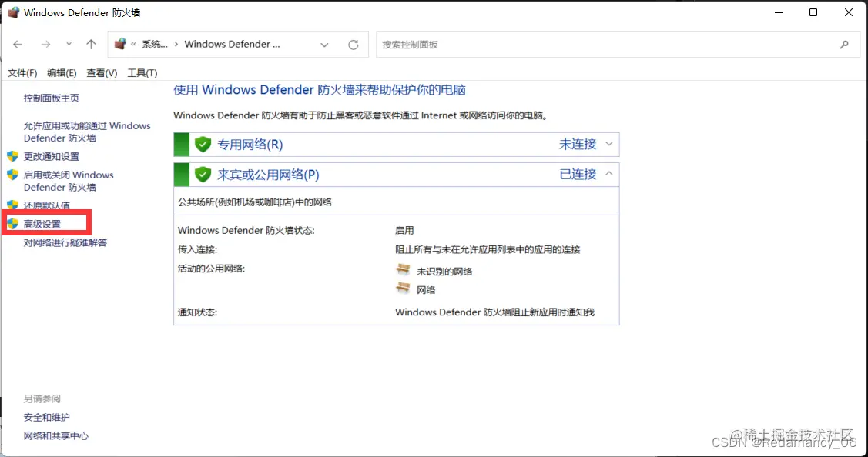The width and height of the screenshot is (868, 457).
Task: Go up one level with the up arrow
Action: click(x=92, y=45)
